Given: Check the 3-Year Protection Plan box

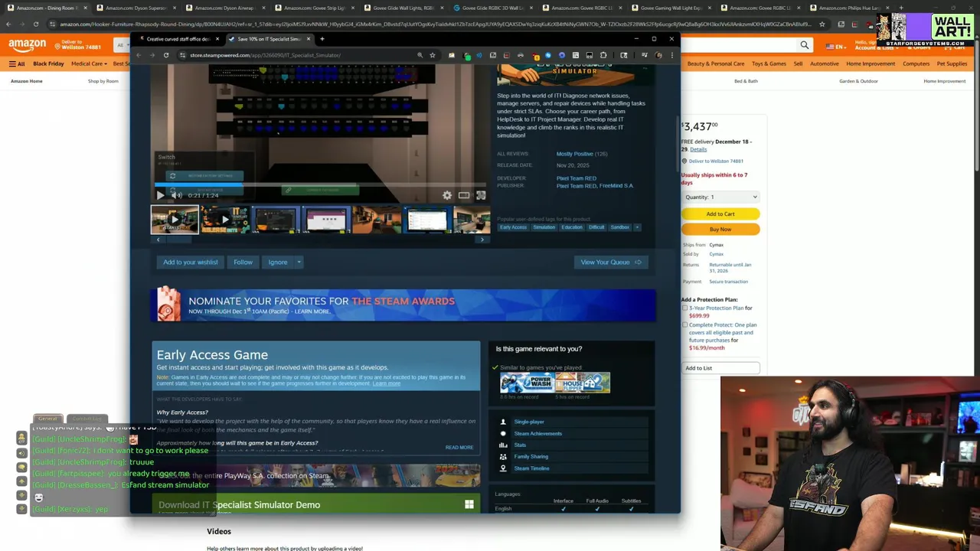Looking at the screenshot, I should tap(685, 308).
